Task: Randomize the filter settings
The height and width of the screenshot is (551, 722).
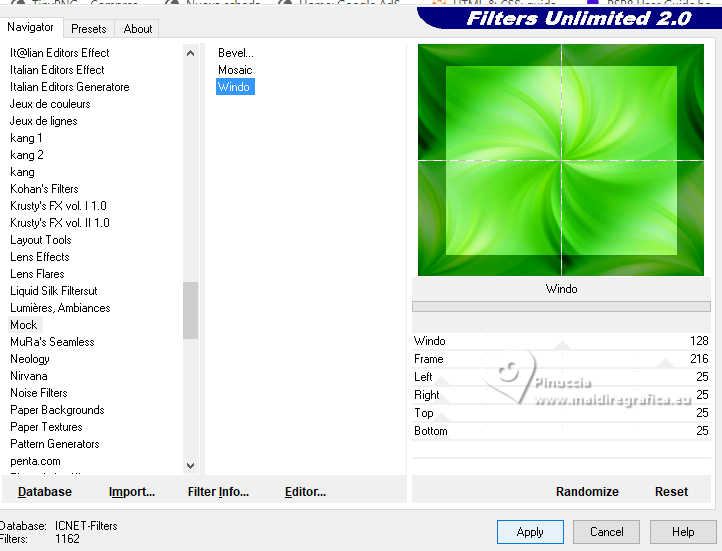Action: tap(587, 492)
